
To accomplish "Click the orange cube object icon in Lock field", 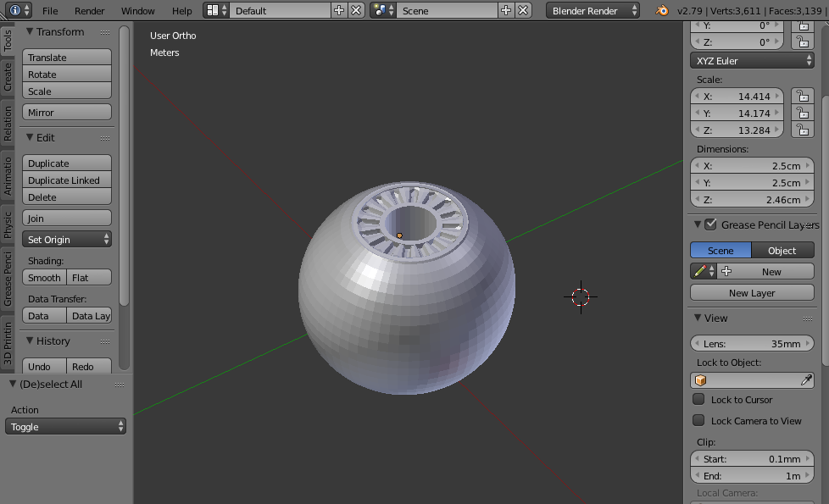I will tap(699, 379).
